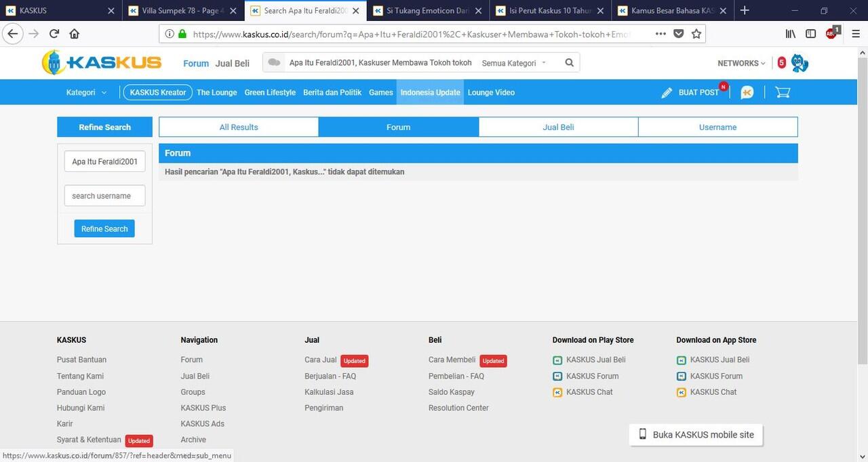Open Firefox library icon
Image resolution: width=868 pixels, height=462 pixels.
click(791, 34)
